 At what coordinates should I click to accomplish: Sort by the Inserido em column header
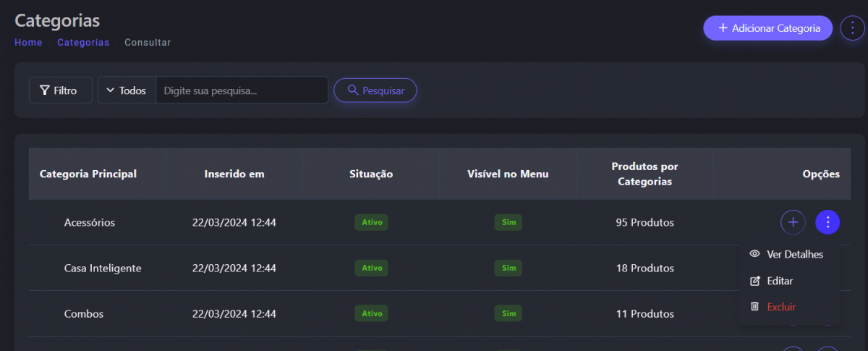point(234,174)
